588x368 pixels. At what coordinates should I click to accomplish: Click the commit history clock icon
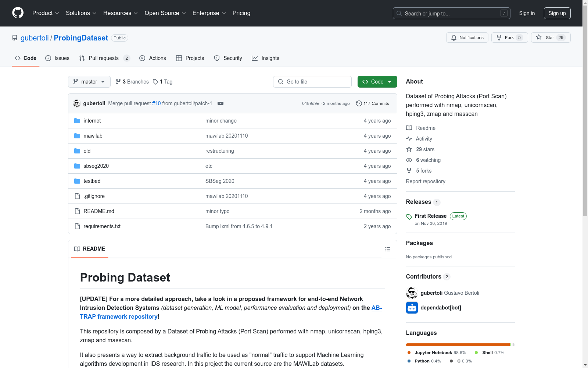(x=359, y=103)
